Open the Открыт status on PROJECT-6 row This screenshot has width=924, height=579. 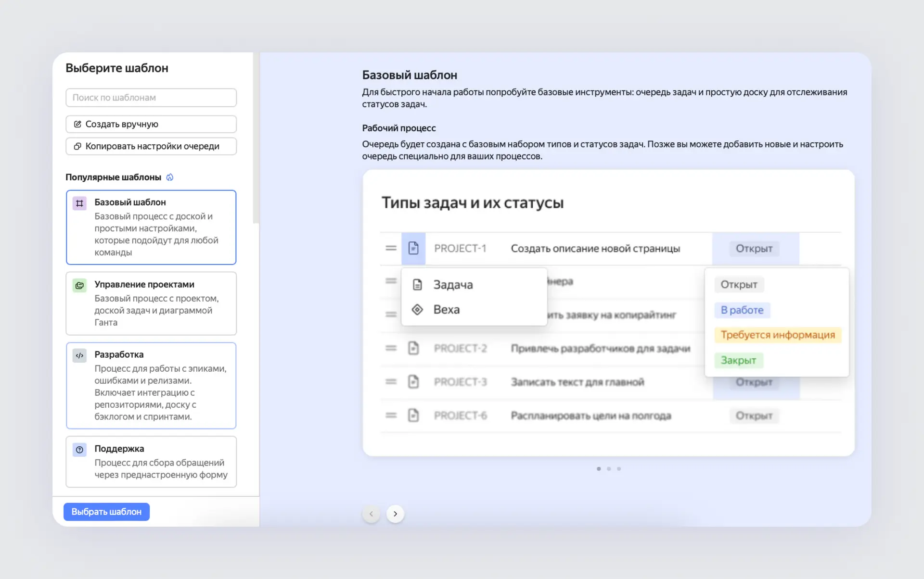(754, 415)
